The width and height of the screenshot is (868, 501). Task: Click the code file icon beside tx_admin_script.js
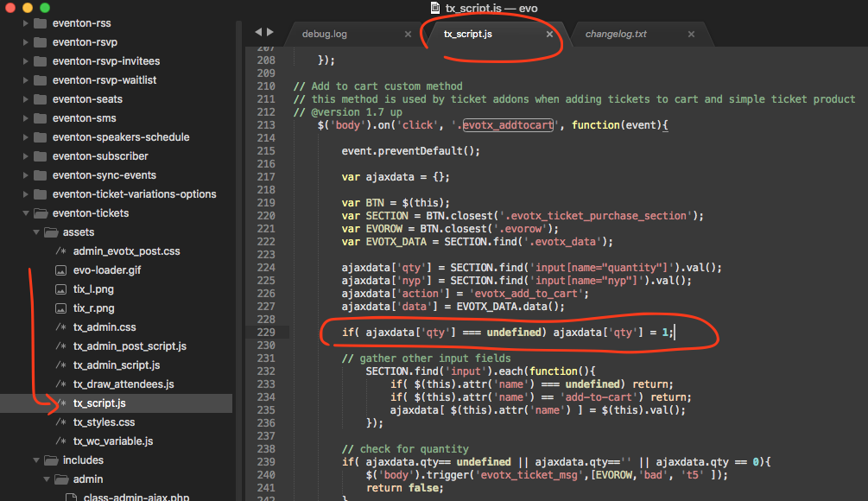click(x=60, y=365)
